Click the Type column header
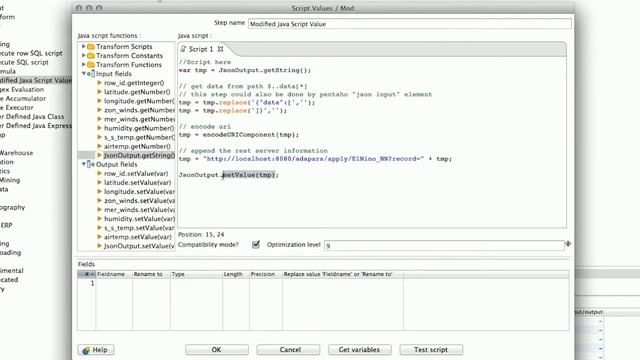Image resolution: width=640 pixels, height=360 pixels. pos(196,274)
